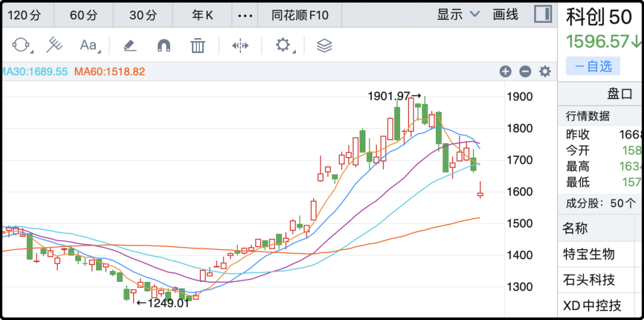This screenshot has width=644, height=320.
Task: Click the MA30:1689.55 indicator label
Action: (35, 72)
